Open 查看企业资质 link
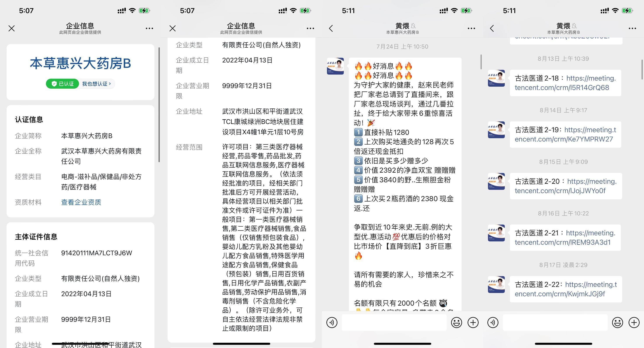Image resolution: width=644 pixels, height=348 pixels. [x=81, y=202]
